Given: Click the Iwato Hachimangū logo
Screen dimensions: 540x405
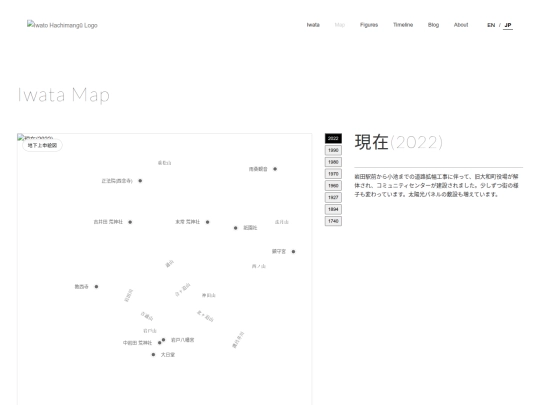Looking at the screenshot, I should [x=62, y=25].
